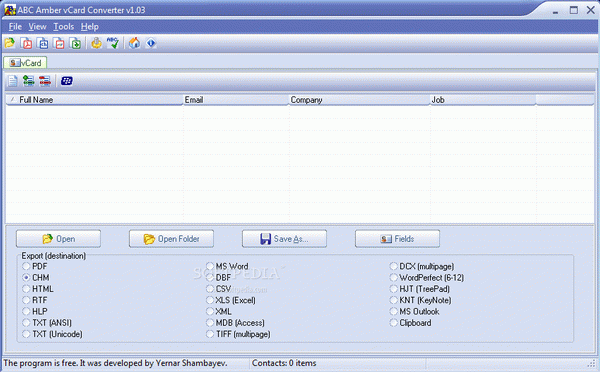Click the app logo in title bar
The width and height of the screenshot is (600, 372).
point(10,10)
